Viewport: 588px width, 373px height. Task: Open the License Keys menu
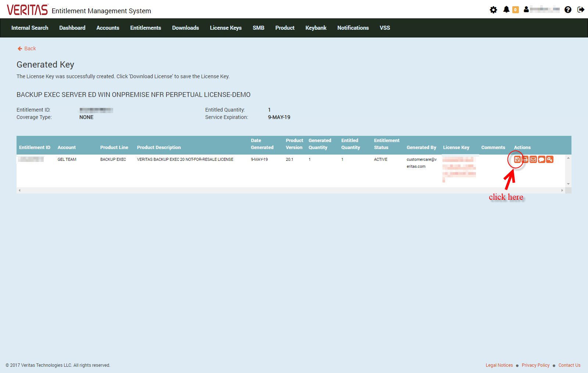[226, 28]
